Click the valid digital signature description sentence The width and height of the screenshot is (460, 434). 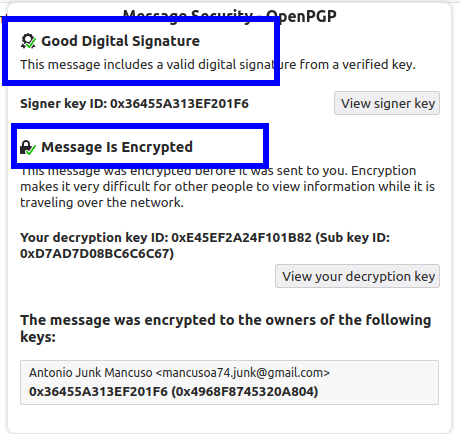218,64
